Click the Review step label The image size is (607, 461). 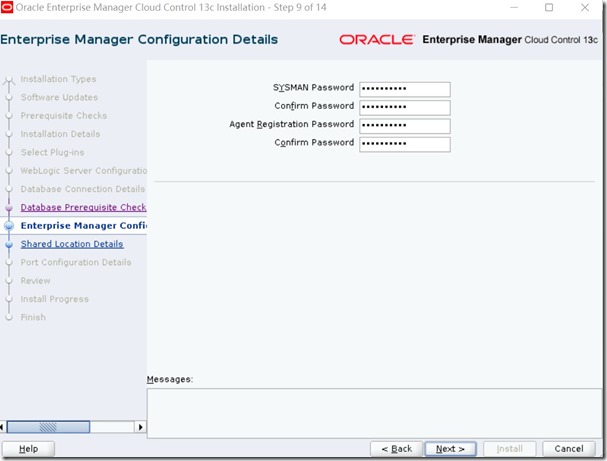pos(35,281)
